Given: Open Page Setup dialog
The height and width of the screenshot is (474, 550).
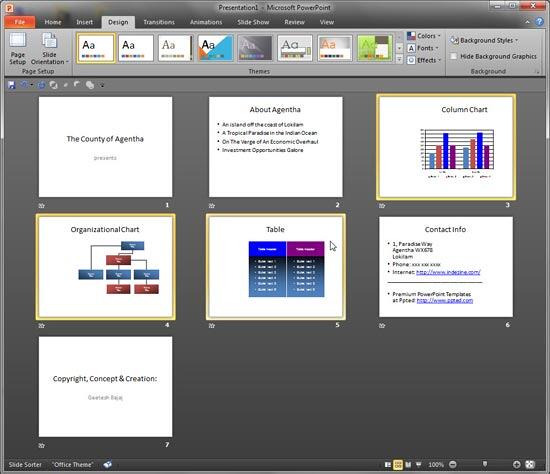Looking at the screenshot, I should (18, 49).
